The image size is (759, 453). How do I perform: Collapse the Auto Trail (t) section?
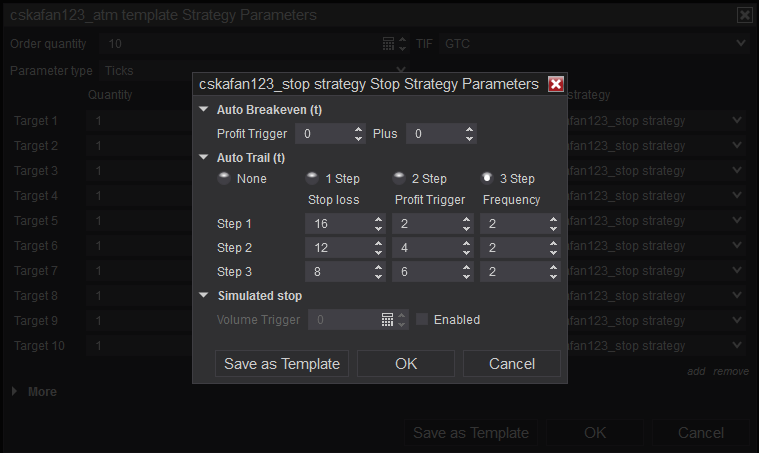(x=204, y=157)
